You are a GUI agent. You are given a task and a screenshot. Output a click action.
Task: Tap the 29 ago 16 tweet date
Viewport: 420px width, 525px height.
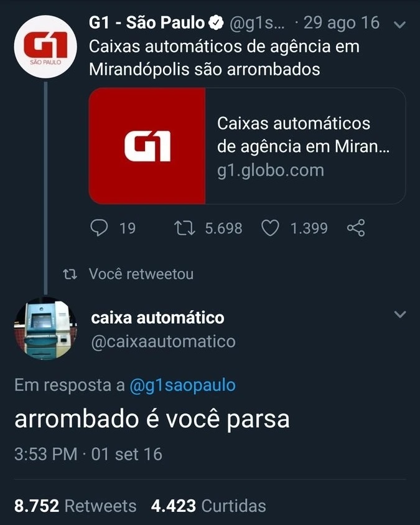pyautogui.click(x=342, y=23)
